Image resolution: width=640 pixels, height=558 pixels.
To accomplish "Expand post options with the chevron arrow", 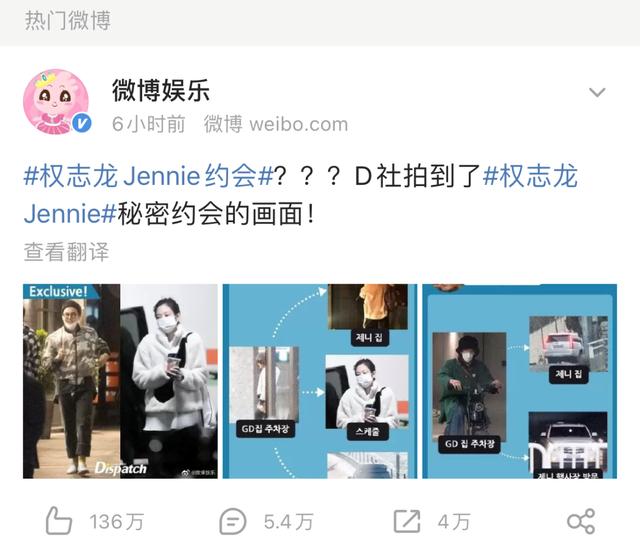I will [597, 93].
